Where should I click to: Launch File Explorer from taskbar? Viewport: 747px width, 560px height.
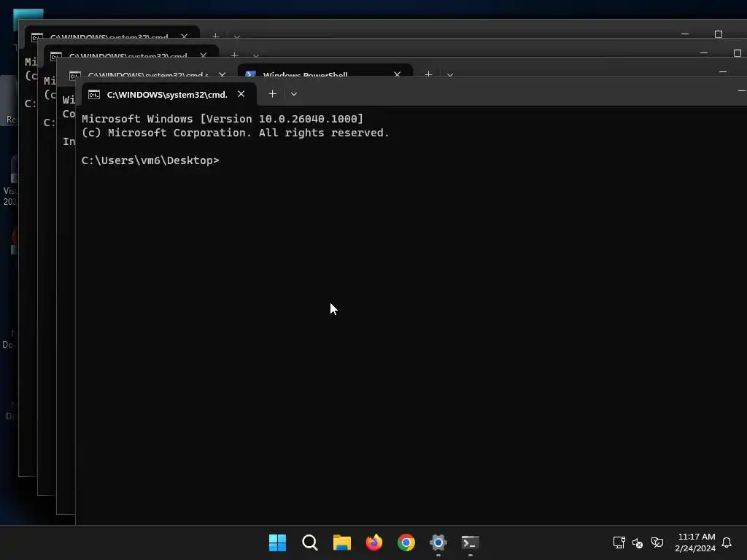[341, 542]
